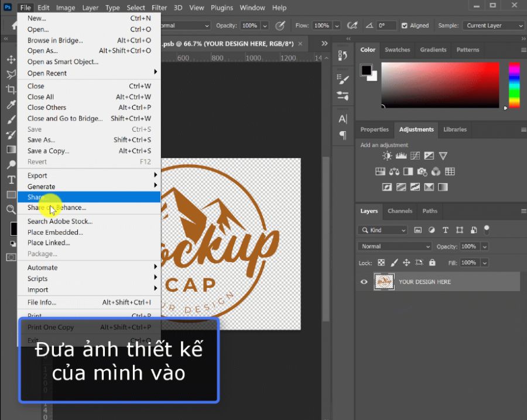Open the Fill slider dropdown
Image resolution: width=527 pixels, height=420 pixels.
pos(485,263)
